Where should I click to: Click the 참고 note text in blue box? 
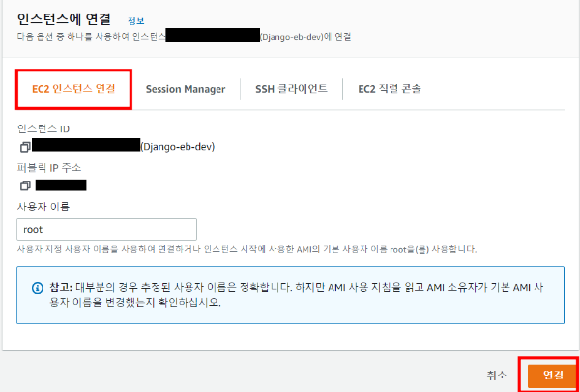[296, 295]
